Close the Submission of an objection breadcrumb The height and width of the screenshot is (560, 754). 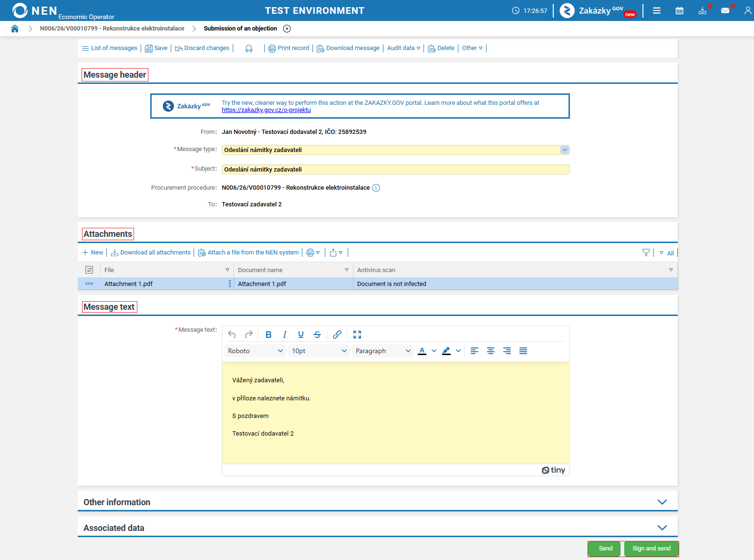pyautogui.click(x=287, y=29)
